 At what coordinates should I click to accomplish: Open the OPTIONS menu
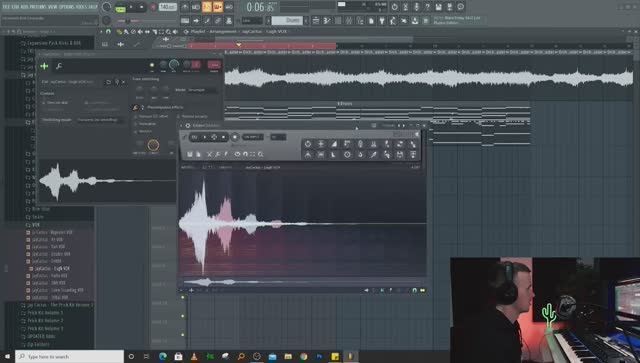[67, 7]
